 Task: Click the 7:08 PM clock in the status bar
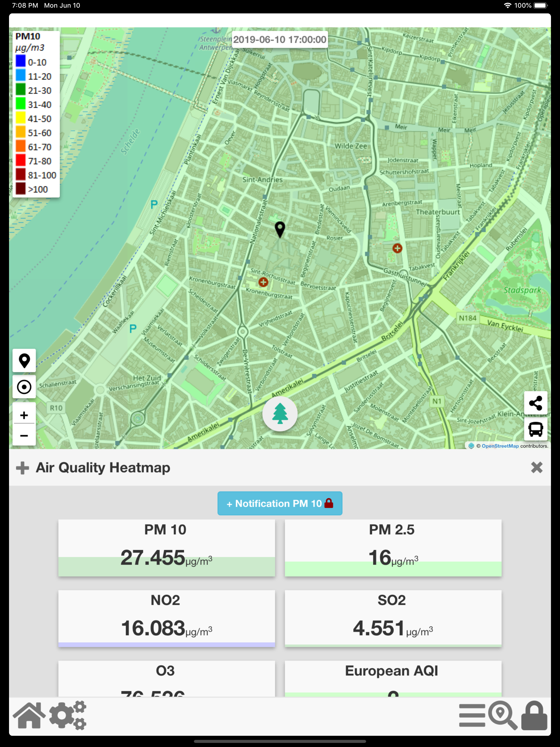pos(25,5)
